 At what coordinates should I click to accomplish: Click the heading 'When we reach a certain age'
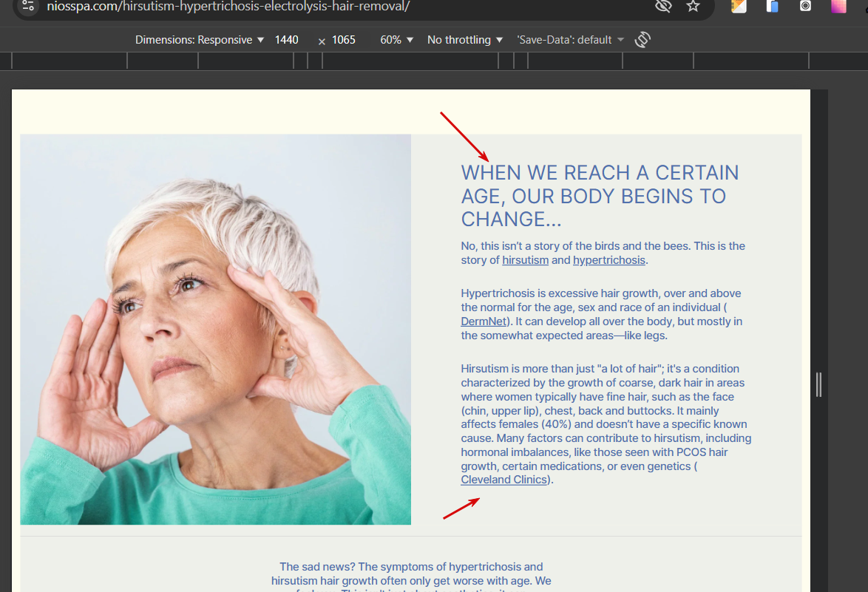(600, 196)
